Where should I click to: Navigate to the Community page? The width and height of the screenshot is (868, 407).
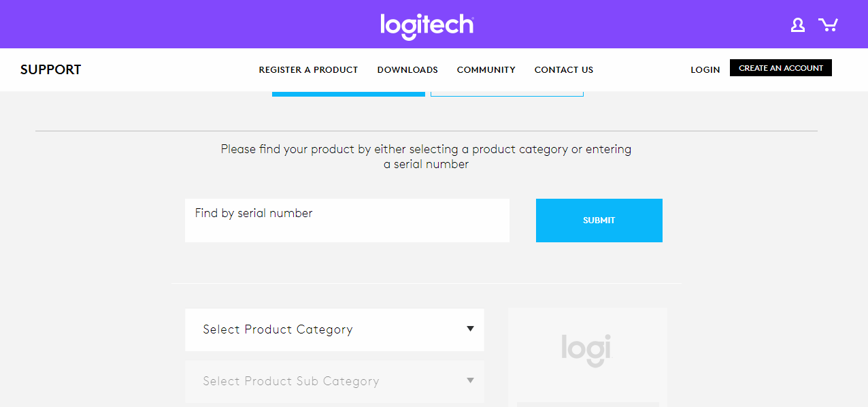[486, 70]
